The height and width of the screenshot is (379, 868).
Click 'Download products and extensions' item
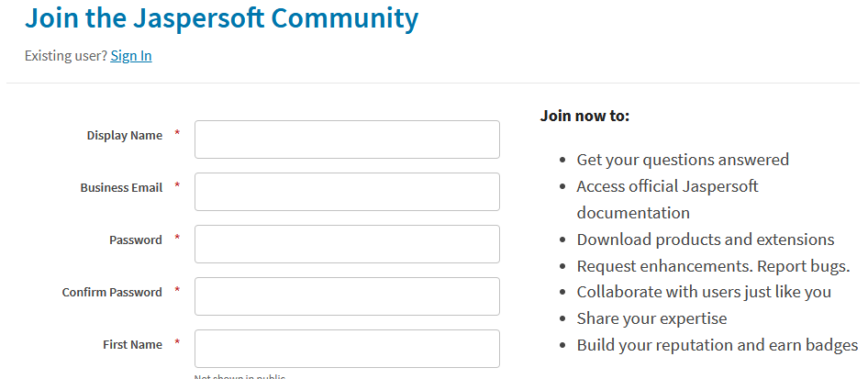coord(705,240)
